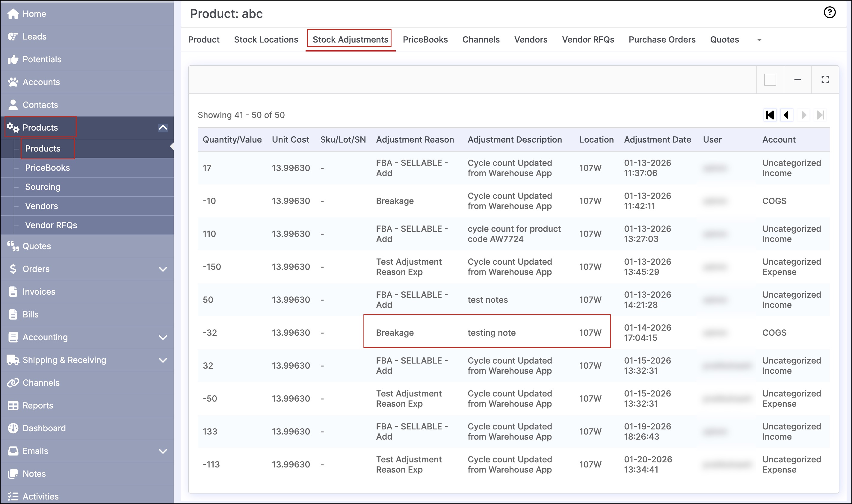Minimize the stock adjustments panel
Viewport: 852px width, 504px height.
tap(797, 80)
